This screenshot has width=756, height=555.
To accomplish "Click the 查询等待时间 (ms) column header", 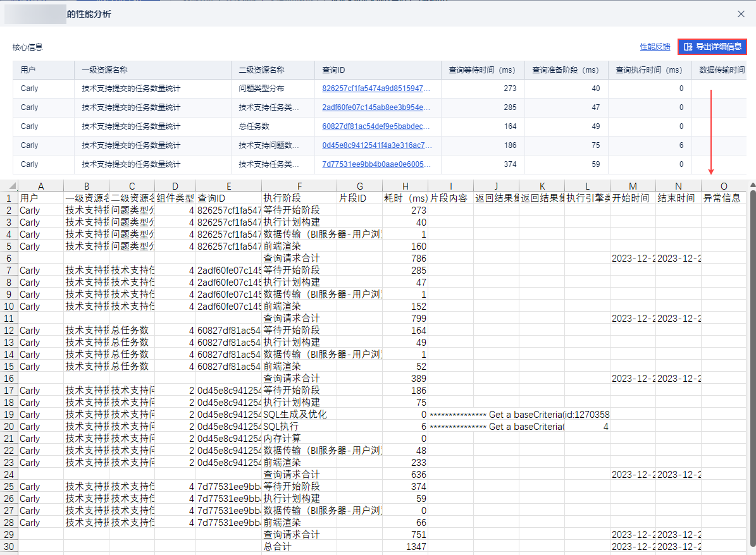I will point(483,70).
